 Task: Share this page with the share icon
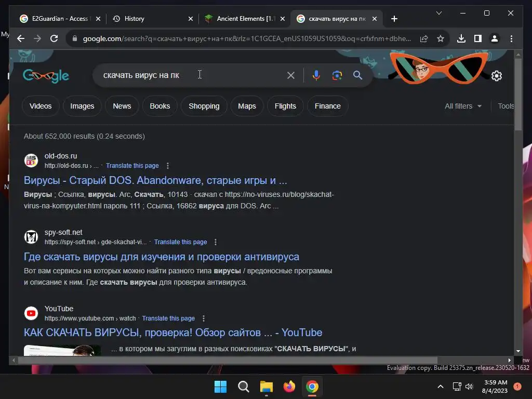424,38
